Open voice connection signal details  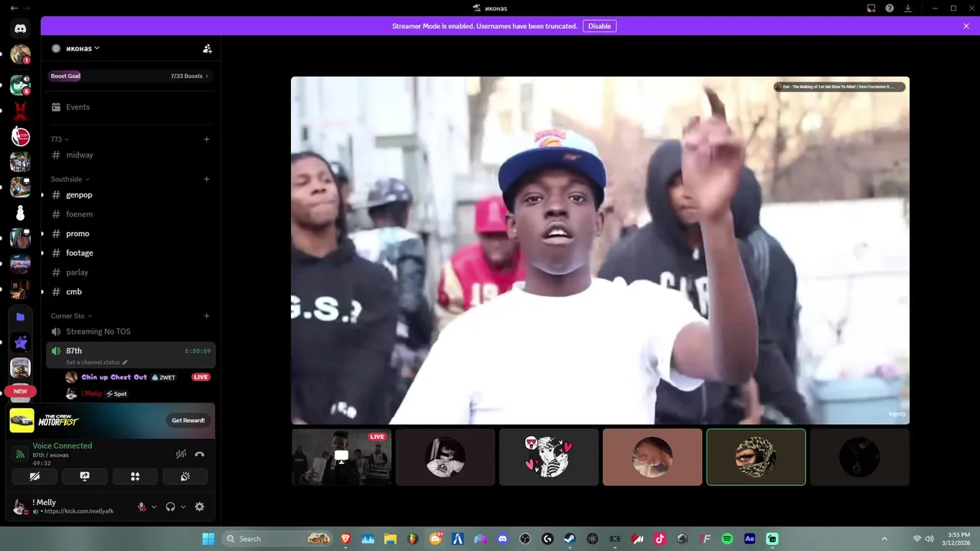pos(21,454)
